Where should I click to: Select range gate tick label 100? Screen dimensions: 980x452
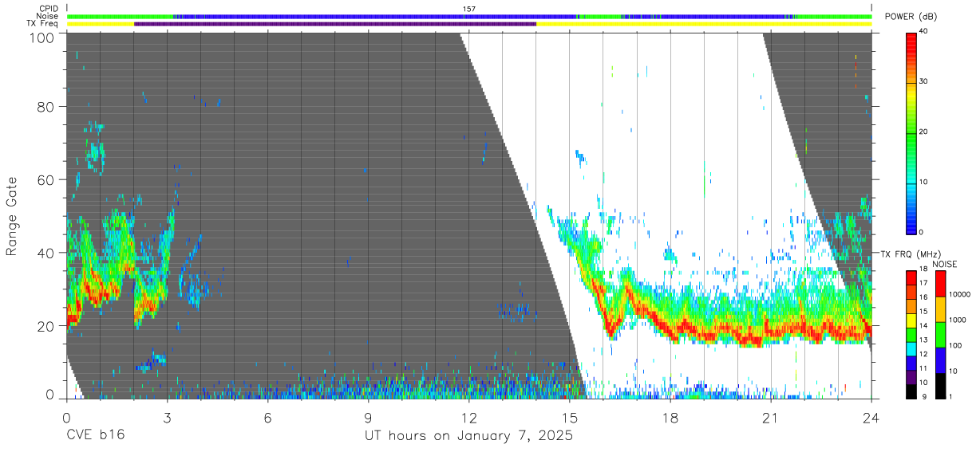42,37
